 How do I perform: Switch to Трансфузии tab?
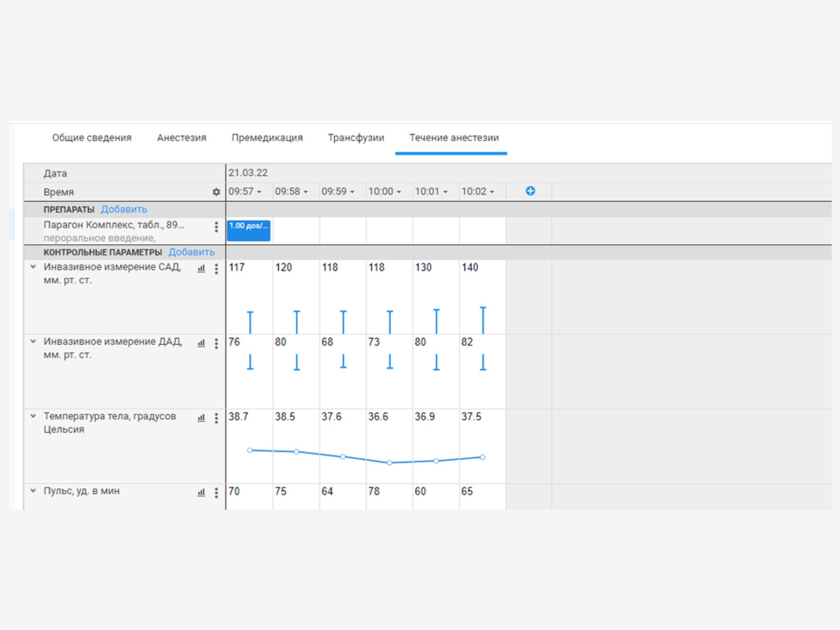point(356,138)
